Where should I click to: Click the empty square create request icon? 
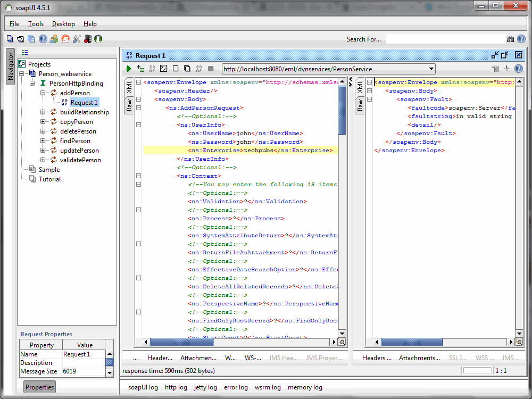tap(176, 69)
